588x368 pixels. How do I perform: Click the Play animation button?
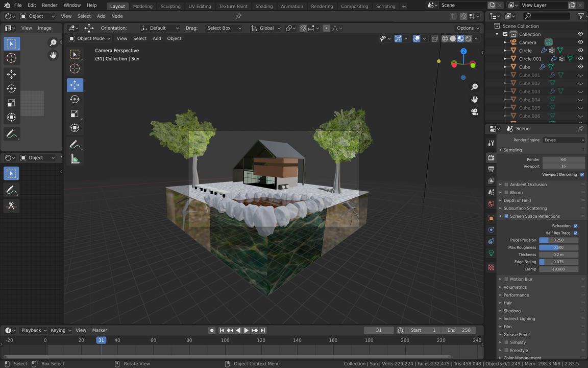point(246,330)
